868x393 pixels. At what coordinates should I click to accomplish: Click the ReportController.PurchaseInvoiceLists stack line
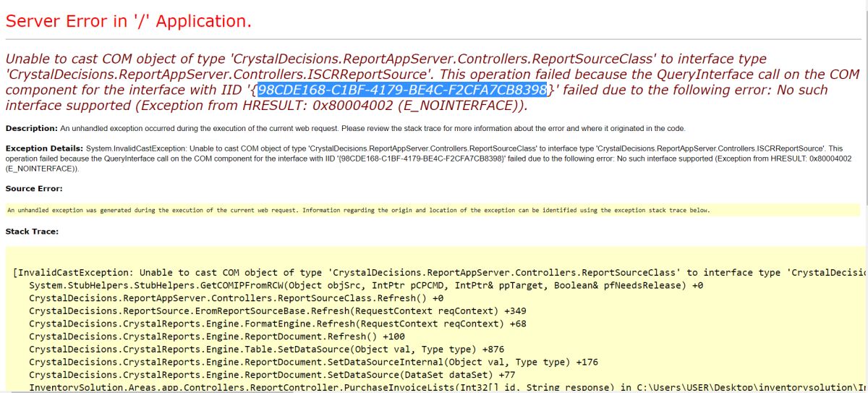point(446,388)
